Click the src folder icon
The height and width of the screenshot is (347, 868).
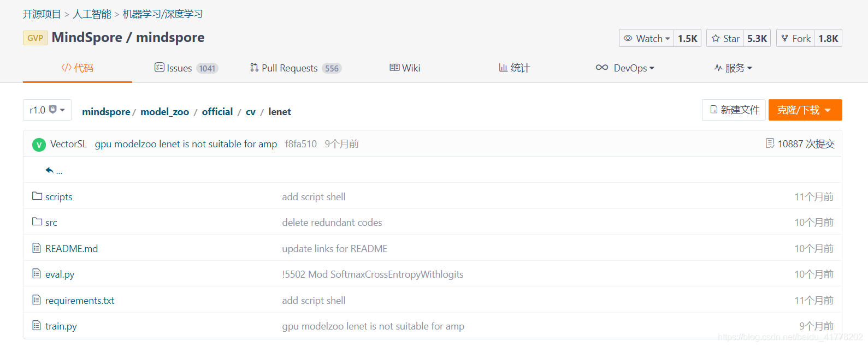pyautogui.click(x=37, y=222)
